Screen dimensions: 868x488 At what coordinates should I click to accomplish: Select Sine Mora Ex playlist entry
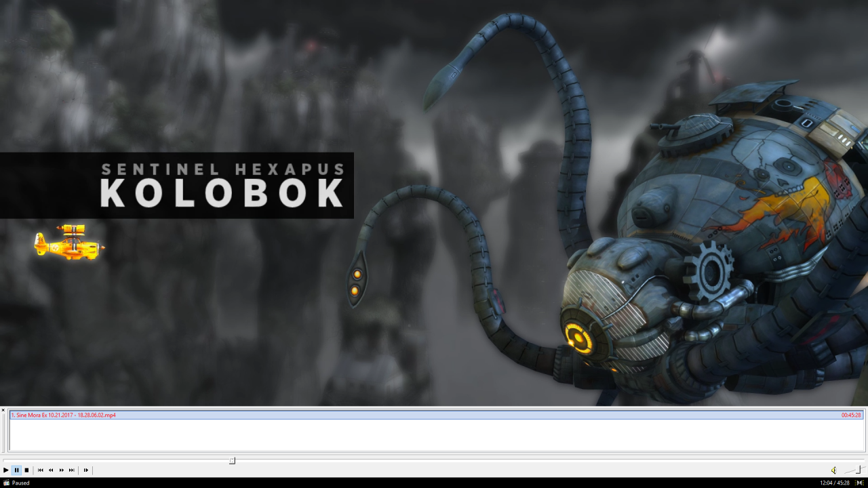tap(436, 415)
